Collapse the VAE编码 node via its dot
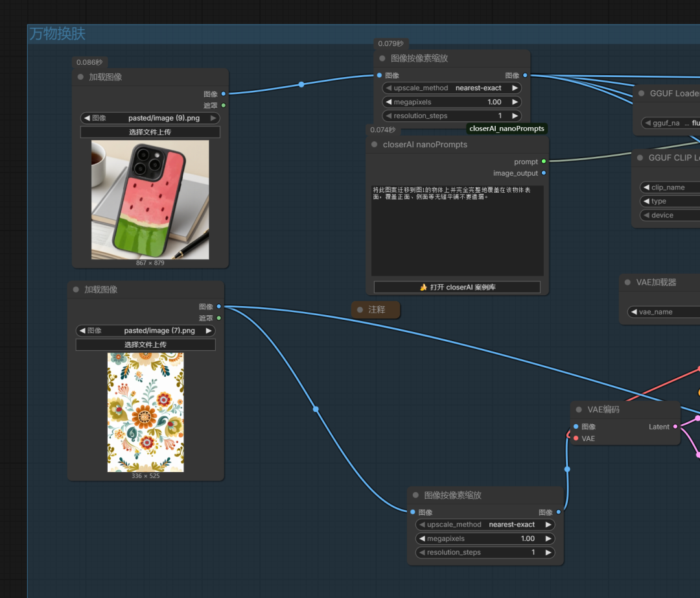700x598 pixels. click(x=579, y=409)
